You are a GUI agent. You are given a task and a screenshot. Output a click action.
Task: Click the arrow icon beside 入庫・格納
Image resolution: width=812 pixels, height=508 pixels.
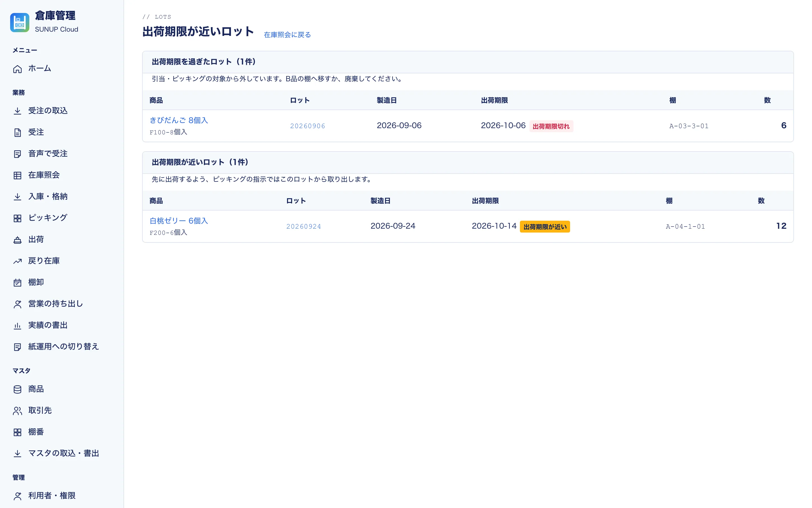pos(17,197)
